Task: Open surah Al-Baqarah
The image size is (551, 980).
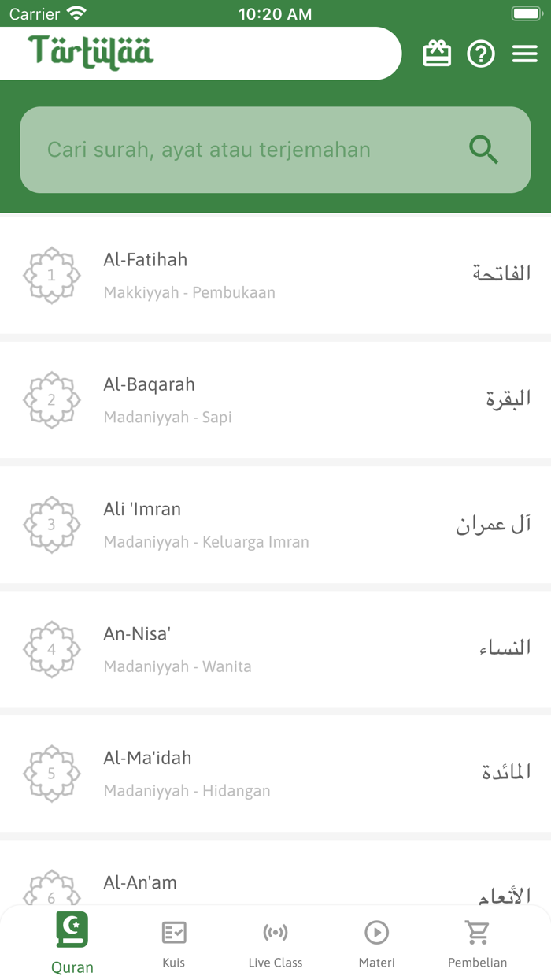Action: pyautogui.click(x=150, y=384)
